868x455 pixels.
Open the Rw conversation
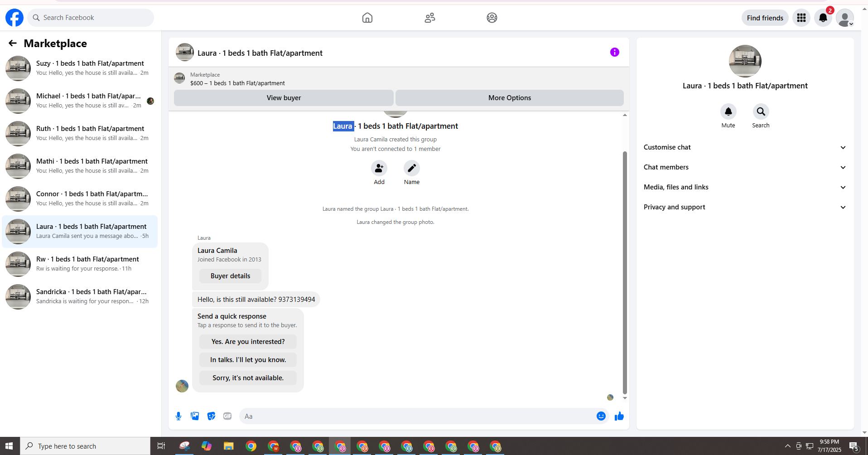(80, 264)
